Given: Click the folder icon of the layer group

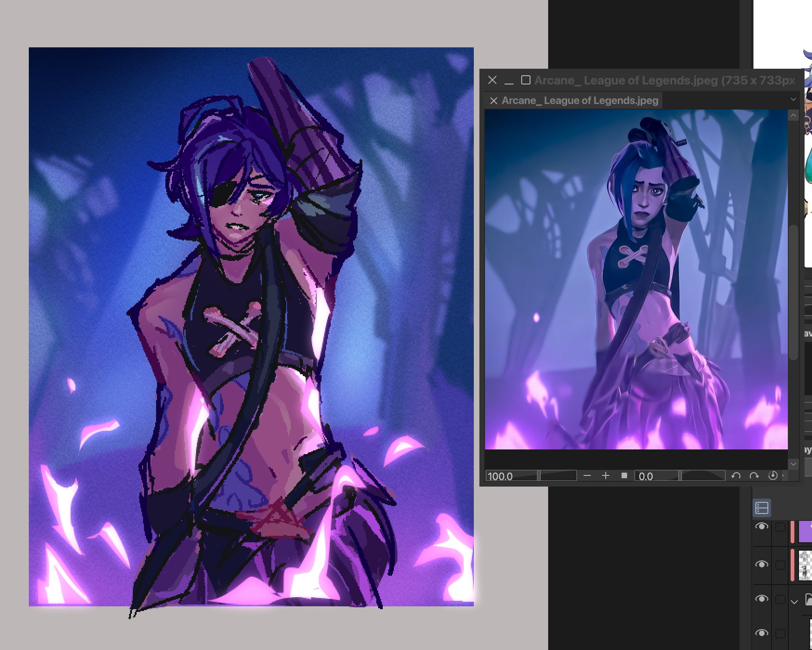Looking at the screenshot, I should point(808,600).
